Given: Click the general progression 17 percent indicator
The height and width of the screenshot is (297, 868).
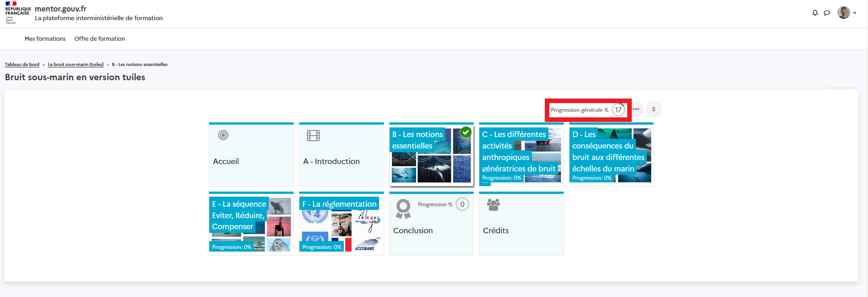Looking at the screenshot, I should coord(618,110).
